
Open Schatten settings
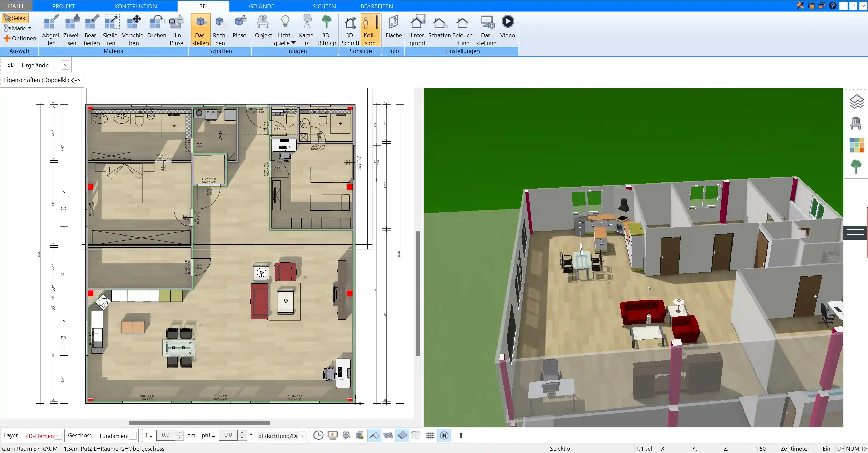pyautogui.click(x=439, y=27)
